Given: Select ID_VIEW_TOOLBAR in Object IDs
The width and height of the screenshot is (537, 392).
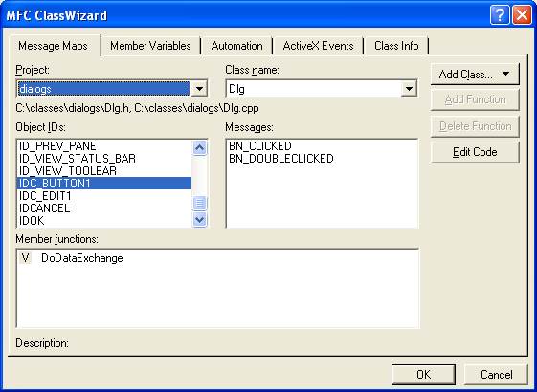Looking at the screenshot, I should pyautogui.click(x=104, y=171).
